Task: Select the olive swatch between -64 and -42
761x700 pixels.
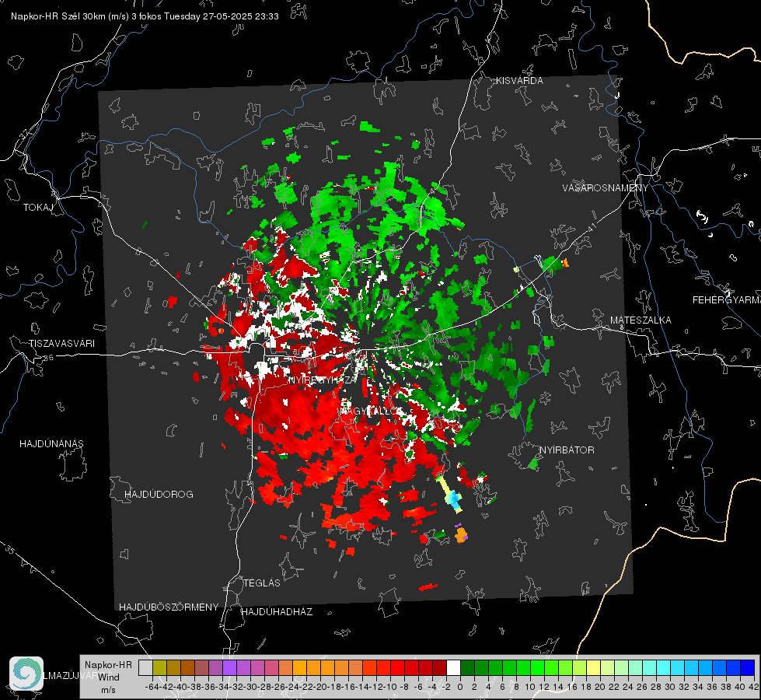Action: tap(159, 667)
